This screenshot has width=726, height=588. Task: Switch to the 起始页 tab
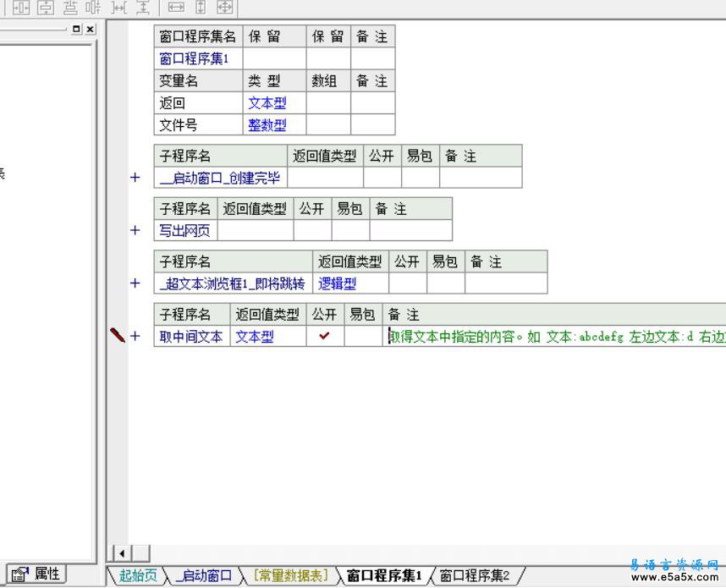[x=138, y=575]
